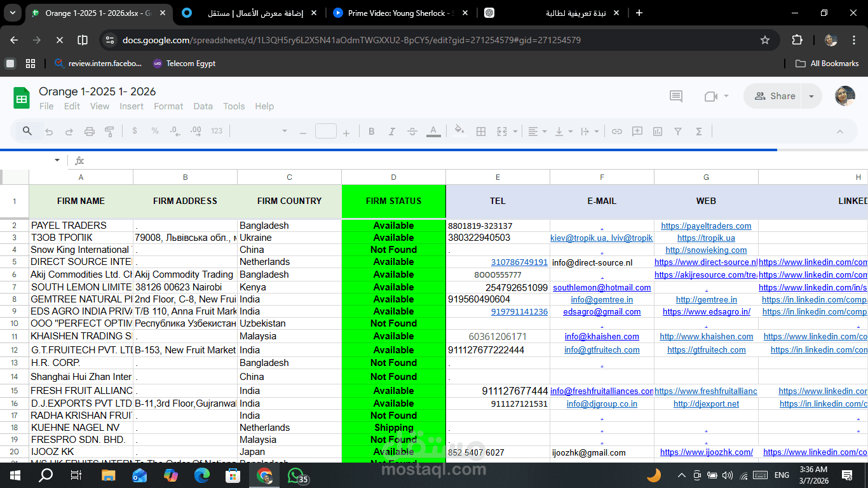Open the View menu

[x=100, y=106]
